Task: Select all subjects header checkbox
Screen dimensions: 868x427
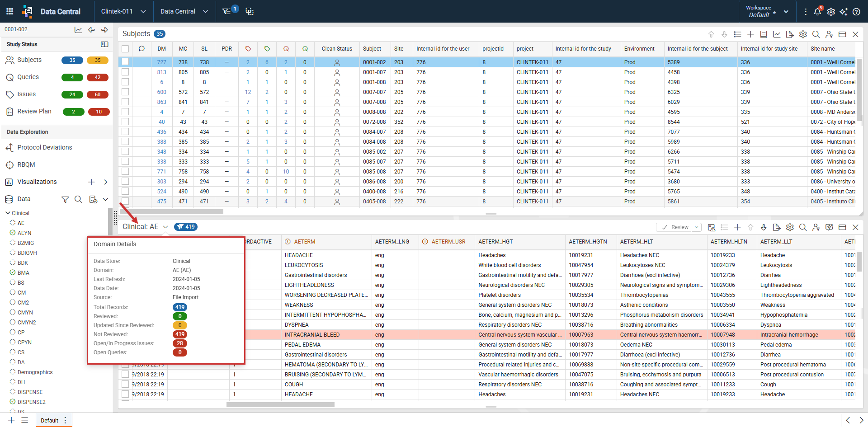Action: tap(125, 49)
